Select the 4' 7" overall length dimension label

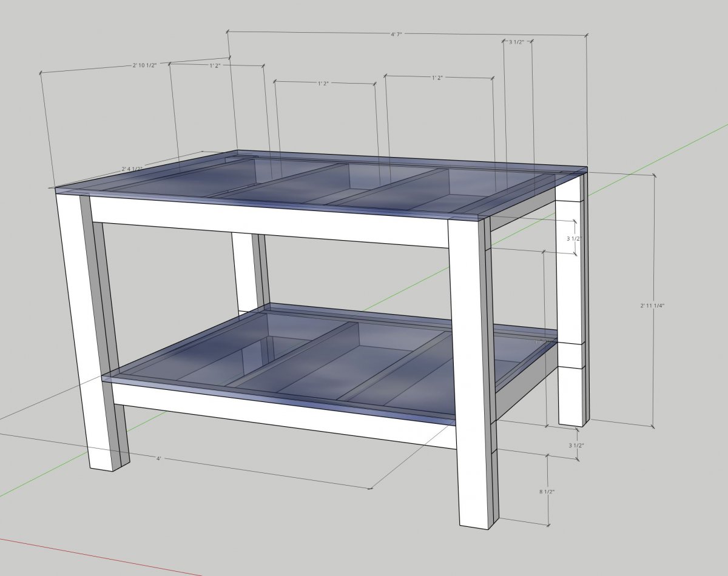point(396,35)
